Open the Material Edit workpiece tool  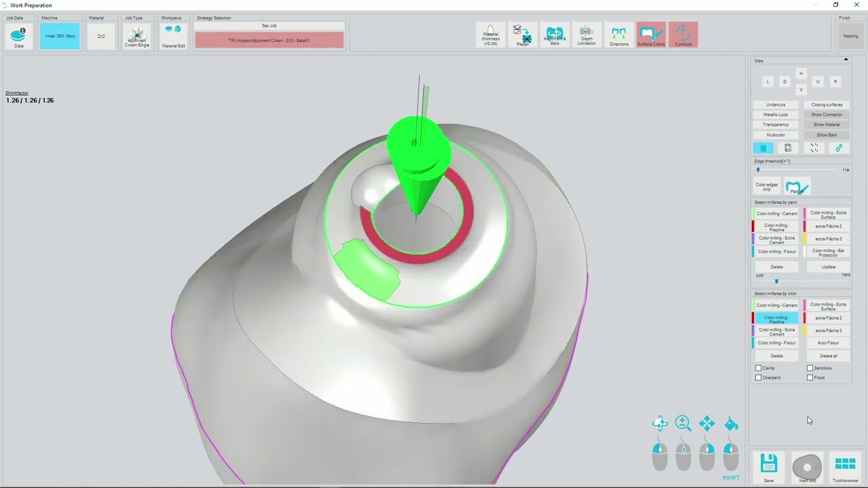tap(174, 36)
